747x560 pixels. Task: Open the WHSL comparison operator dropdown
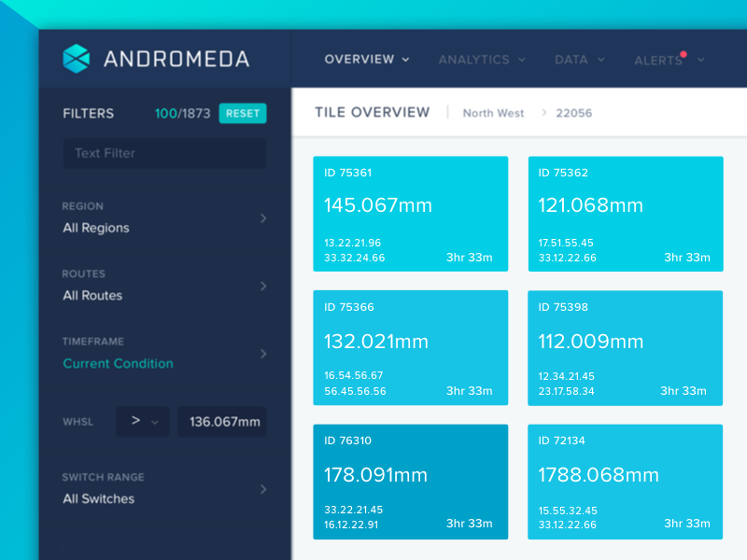[143, 422]
